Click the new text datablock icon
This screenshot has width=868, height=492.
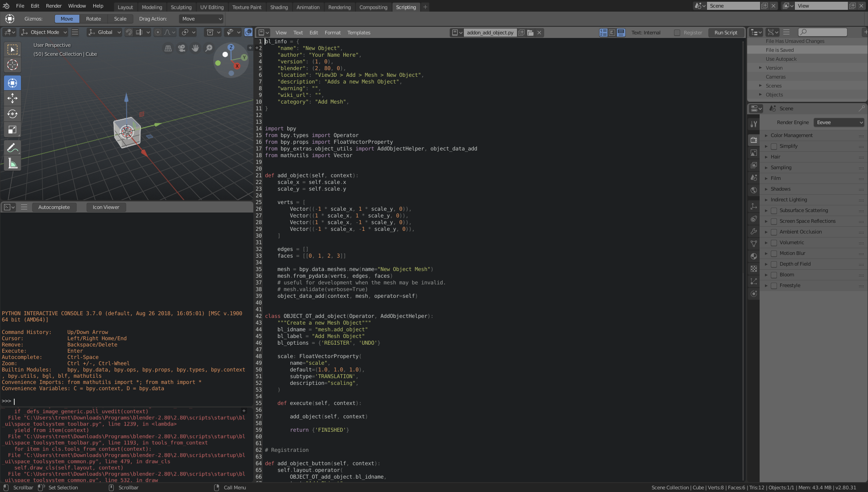coord(521,33)
